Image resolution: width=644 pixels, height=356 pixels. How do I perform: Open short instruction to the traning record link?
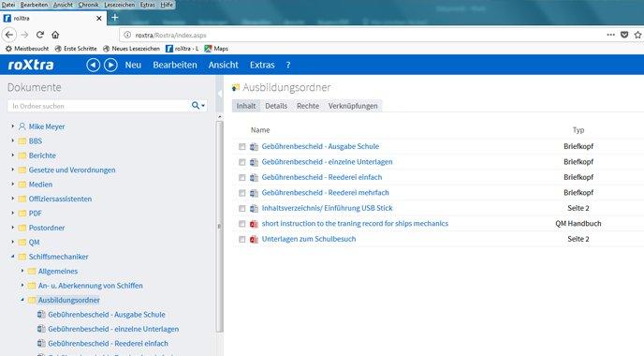[x=355, y=224]
